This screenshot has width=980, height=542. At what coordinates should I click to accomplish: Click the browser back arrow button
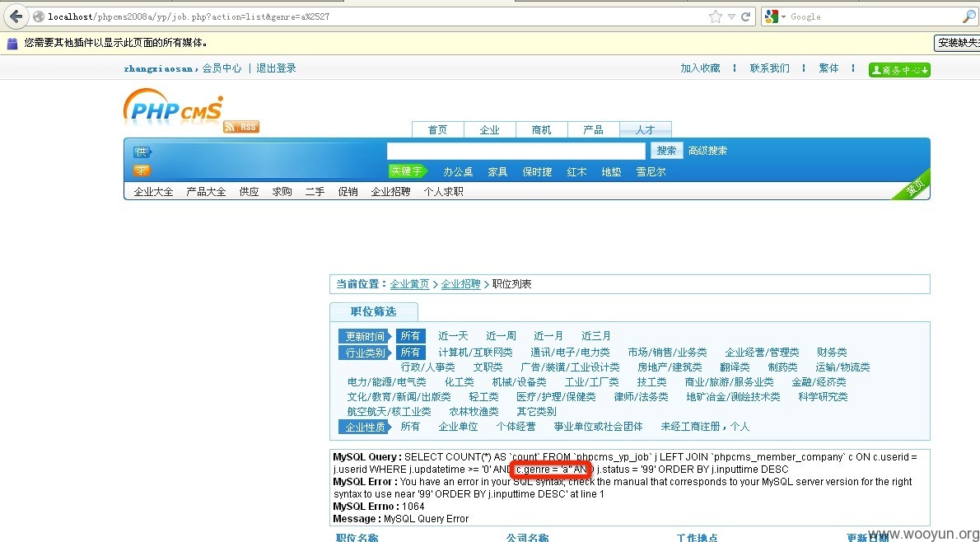click(16, 16)
